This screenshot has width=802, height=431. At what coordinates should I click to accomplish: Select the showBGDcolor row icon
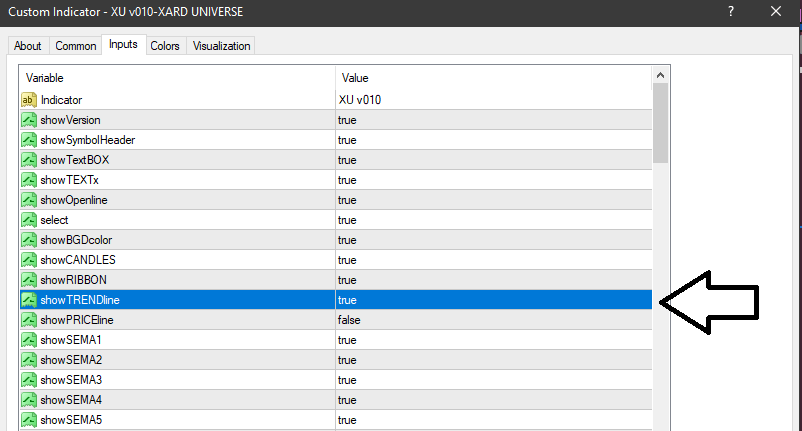tap(29, 240)
